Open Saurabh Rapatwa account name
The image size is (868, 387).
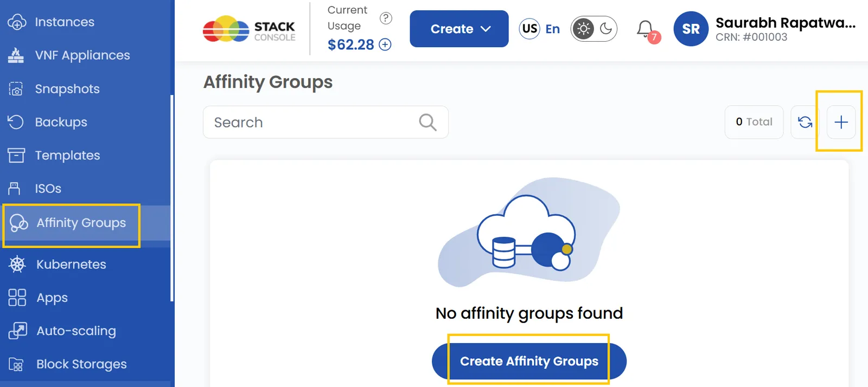(785, 23)
